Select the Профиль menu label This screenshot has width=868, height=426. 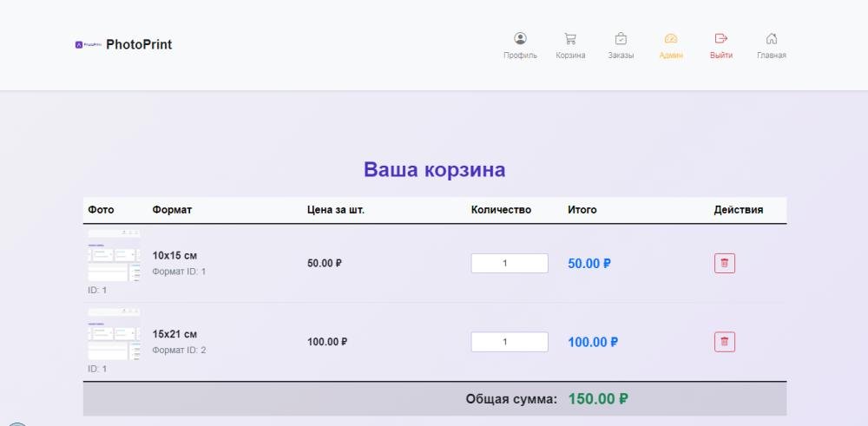(x=520, y=56)
